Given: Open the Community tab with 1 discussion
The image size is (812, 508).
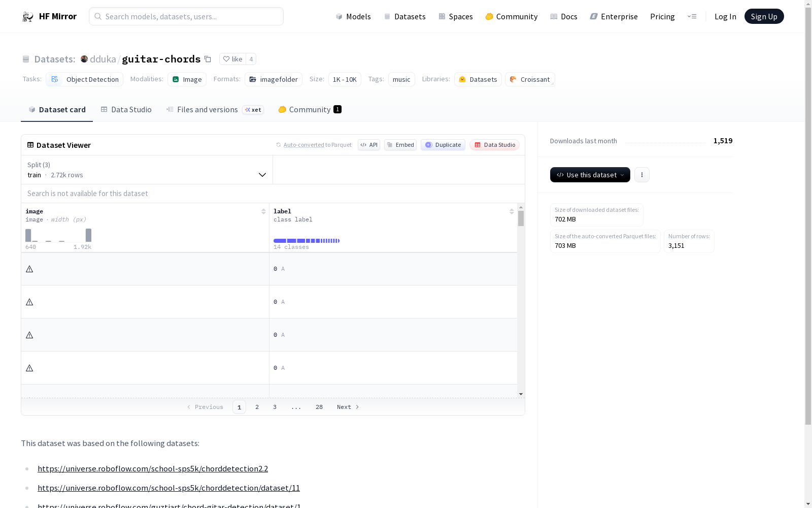Looking at the screenshot, I should tap(310, 110).
